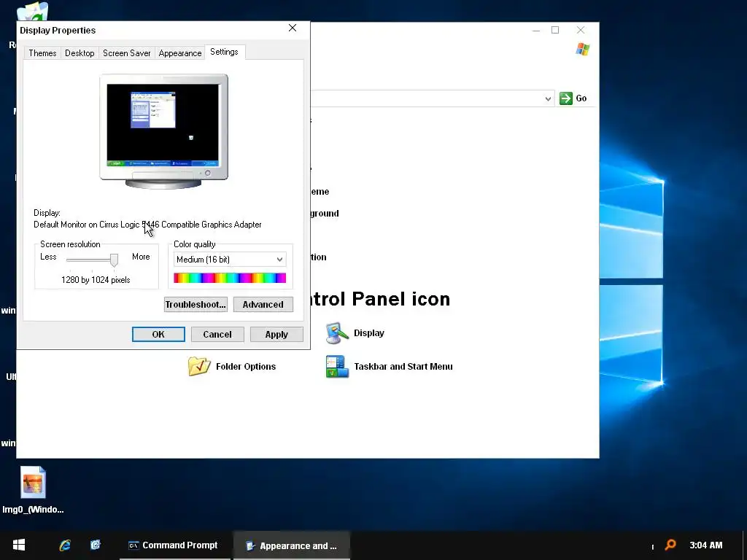Launch Internet Explorer from taskbar

pyautogui.click(x=65, y=545)
